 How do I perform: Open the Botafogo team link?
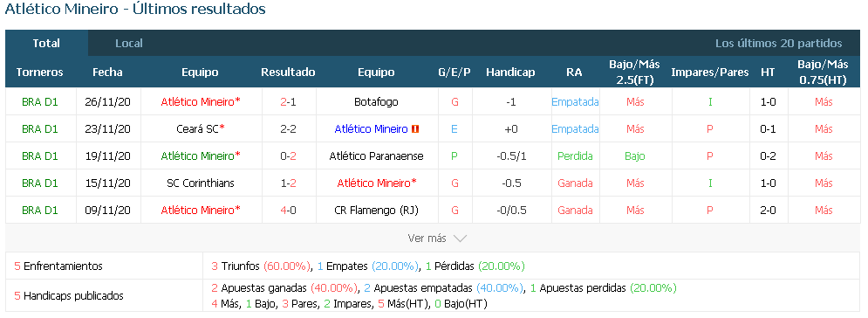point(376,102)
